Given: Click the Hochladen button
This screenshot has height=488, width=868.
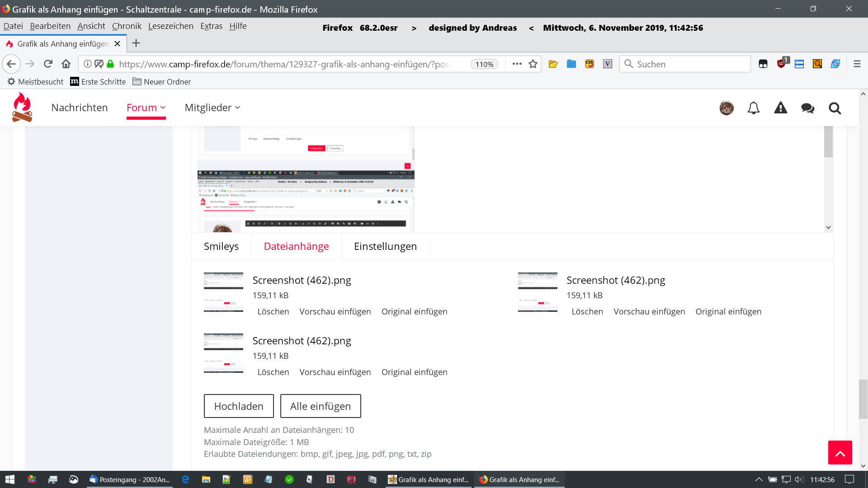Looking at the screenshot, I should click(x=239, y=406).
